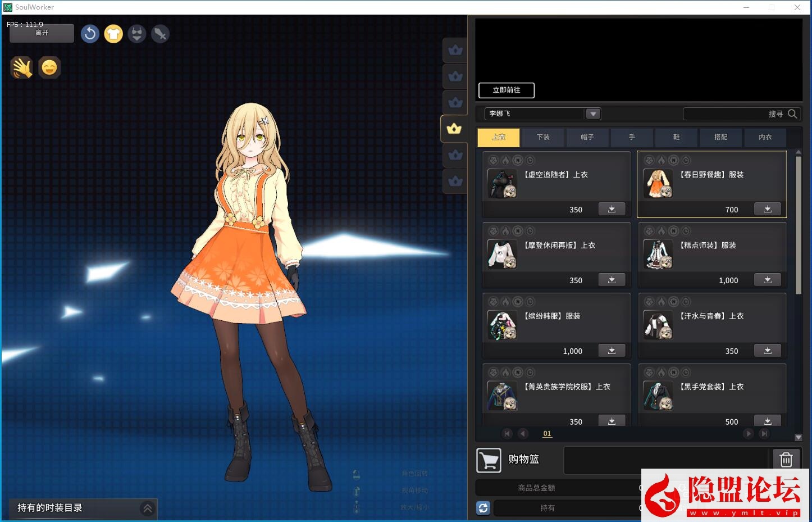Select the third crown side tab

tap(455, 102)
